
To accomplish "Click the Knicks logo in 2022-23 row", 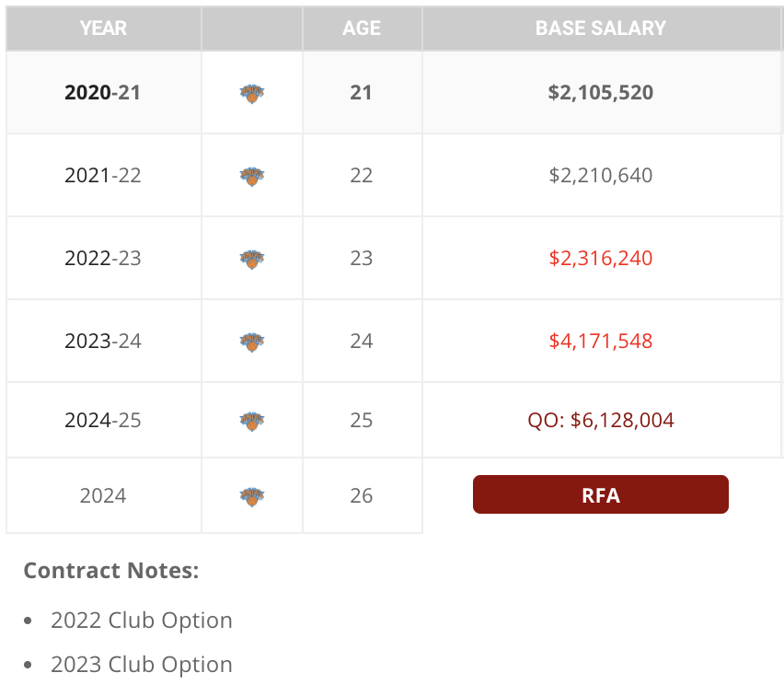I will click(252, 259).
